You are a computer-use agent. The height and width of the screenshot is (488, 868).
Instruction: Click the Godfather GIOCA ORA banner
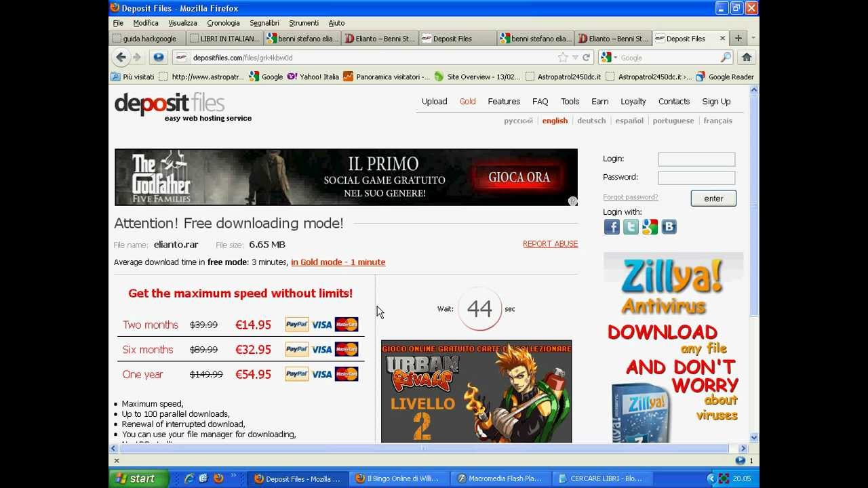346,178
